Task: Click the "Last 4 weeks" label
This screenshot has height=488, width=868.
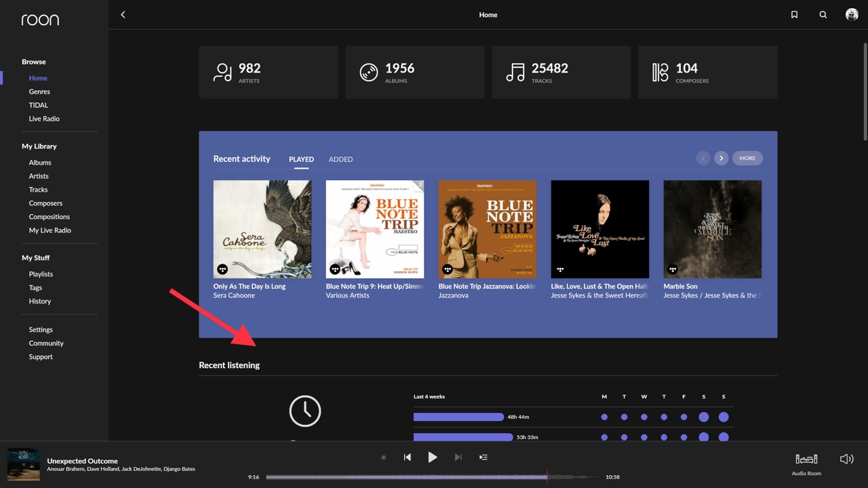Action: (x=429, y=396)
